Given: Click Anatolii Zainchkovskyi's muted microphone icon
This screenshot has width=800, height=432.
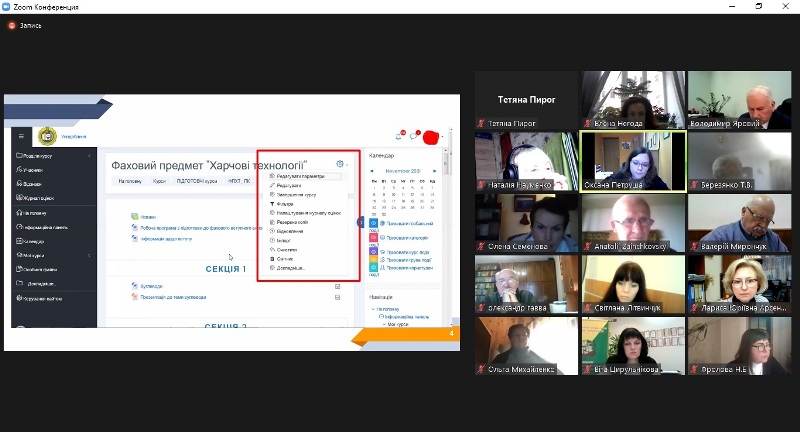Looking at the screenshot, I should (587, 246).
